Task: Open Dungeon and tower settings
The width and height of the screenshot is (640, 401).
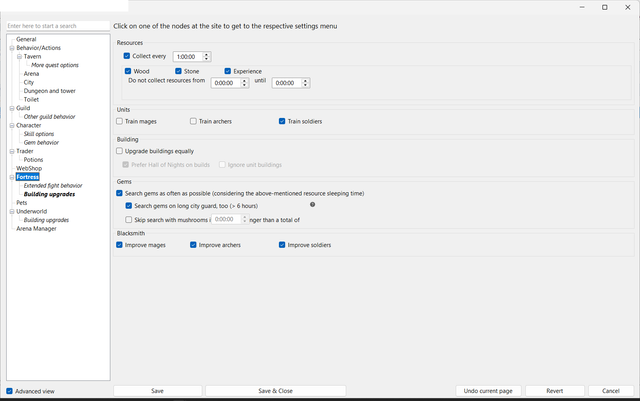Action: (49, 91)
